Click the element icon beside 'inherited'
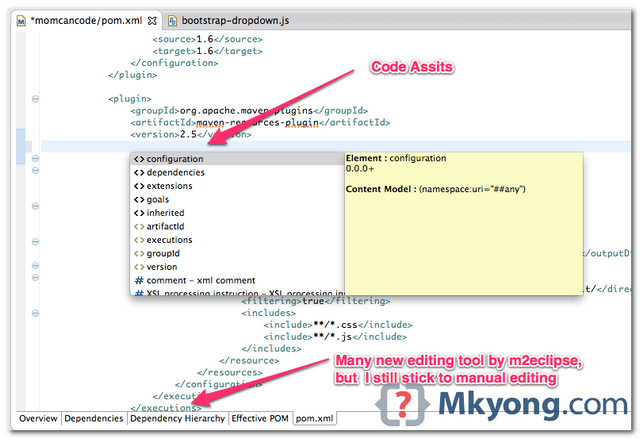This screenshot has height=439, width=640. click(139, 213)
